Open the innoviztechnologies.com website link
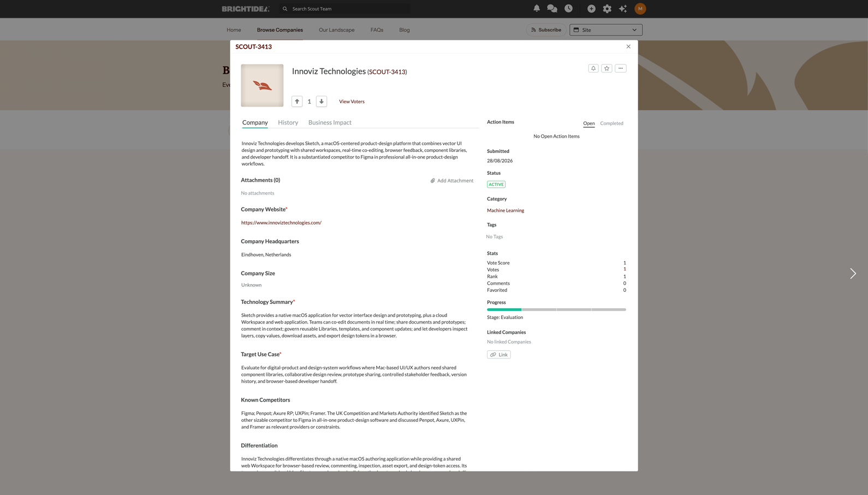The image size is (868, 495). pos(281,223)
